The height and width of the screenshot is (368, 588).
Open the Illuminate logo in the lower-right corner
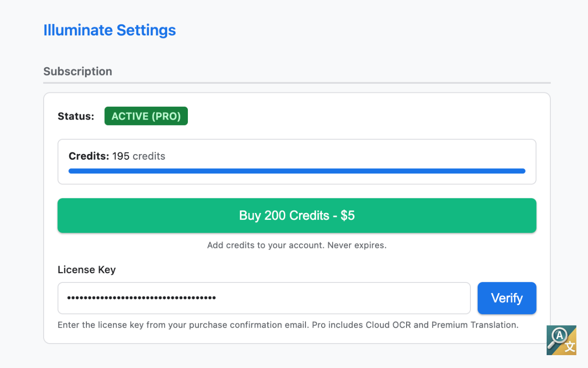point(561,340)
